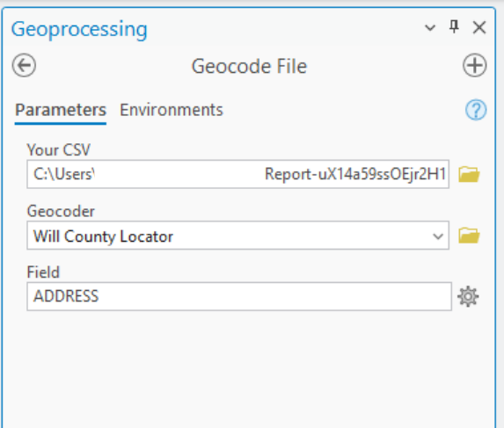
Task: Click the Field label
Action: click(x=43, y=272)
